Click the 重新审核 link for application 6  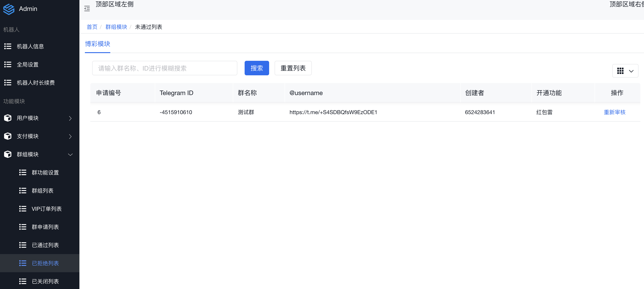614,112
